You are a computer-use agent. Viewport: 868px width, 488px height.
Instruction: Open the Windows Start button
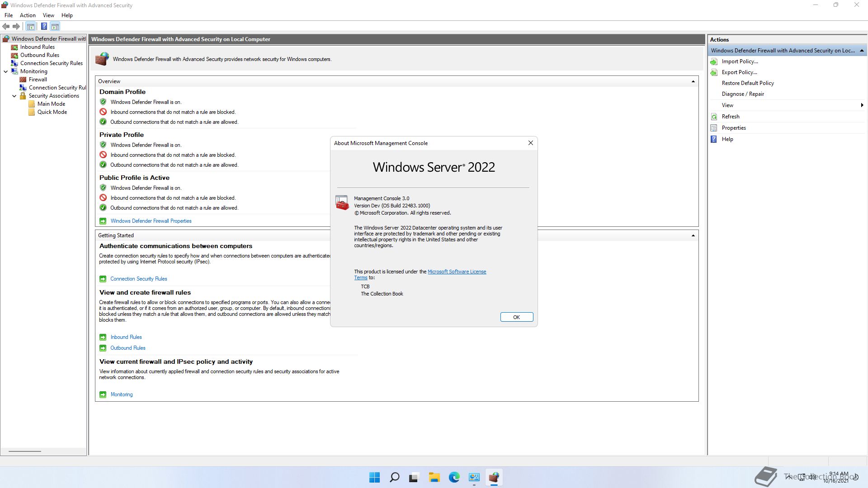pyautogui.click(x=374, y=478)
